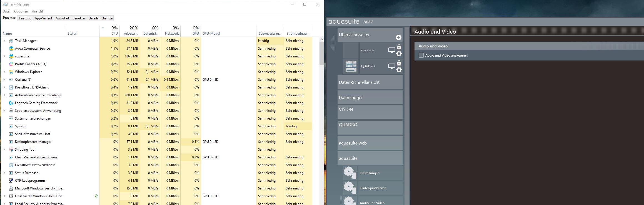Click the Microsoft Windows Search-Indexer icon
Screen dimensions: 644x205
tap(11, 188)
